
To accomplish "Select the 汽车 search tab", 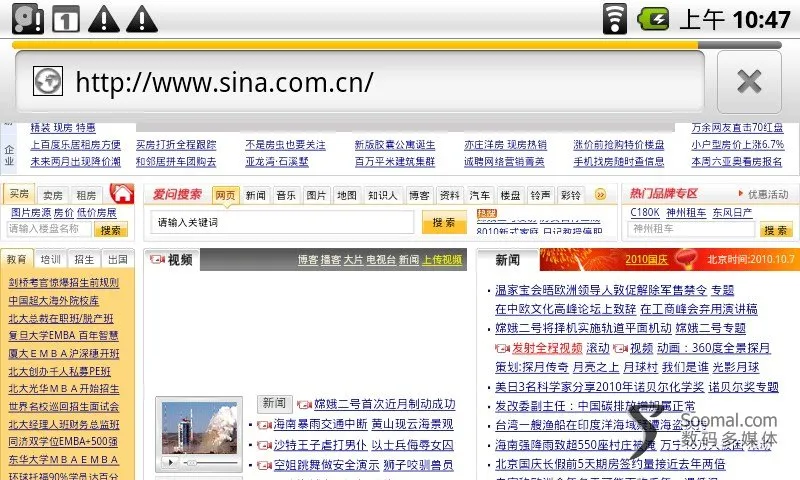I will pyautogui.click(x=480, y=195).
